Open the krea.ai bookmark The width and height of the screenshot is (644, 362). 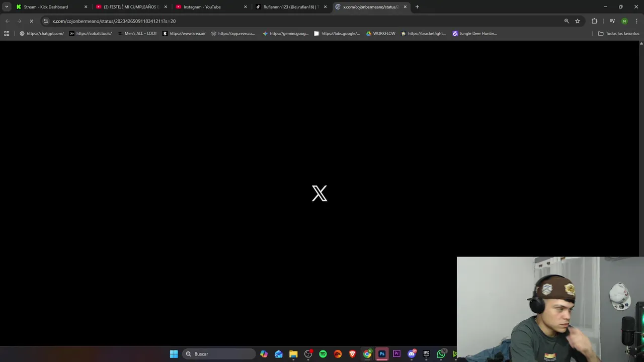pos(184,34)
